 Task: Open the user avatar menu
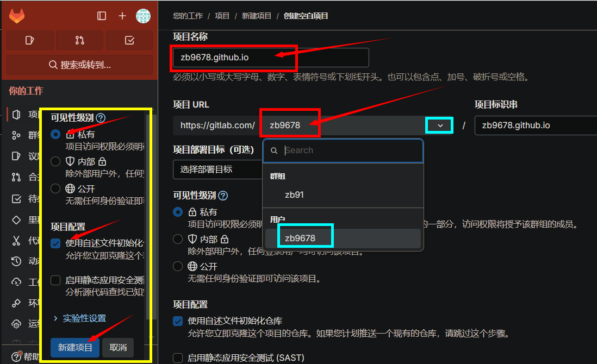coord(143,16)
